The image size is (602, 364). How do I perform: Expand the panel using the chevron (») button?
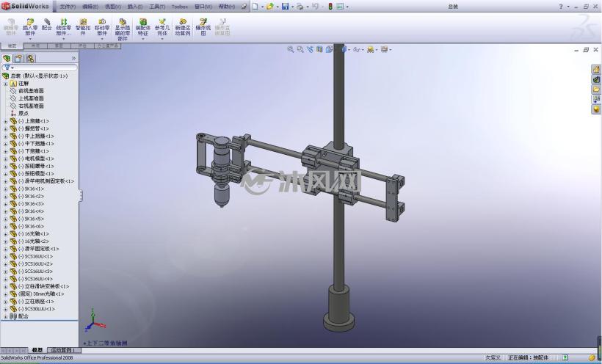pyautogui.click(x=73, y=59)
